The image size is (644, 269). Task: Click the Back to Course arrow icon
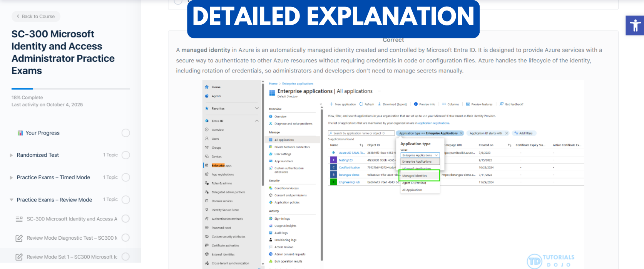click(x=18, y=16)
